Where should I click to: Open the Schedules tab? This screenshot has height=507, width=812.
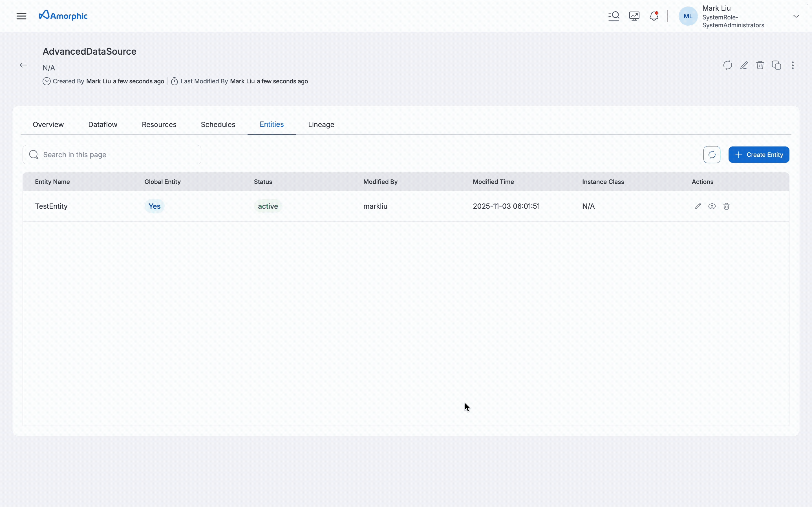tap(218, 124)
